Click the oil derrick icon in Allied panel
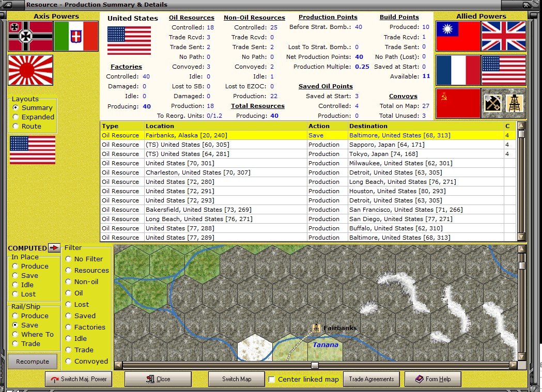Image resolution: width=542 pixels, height=392 pixels. [515, 103]
